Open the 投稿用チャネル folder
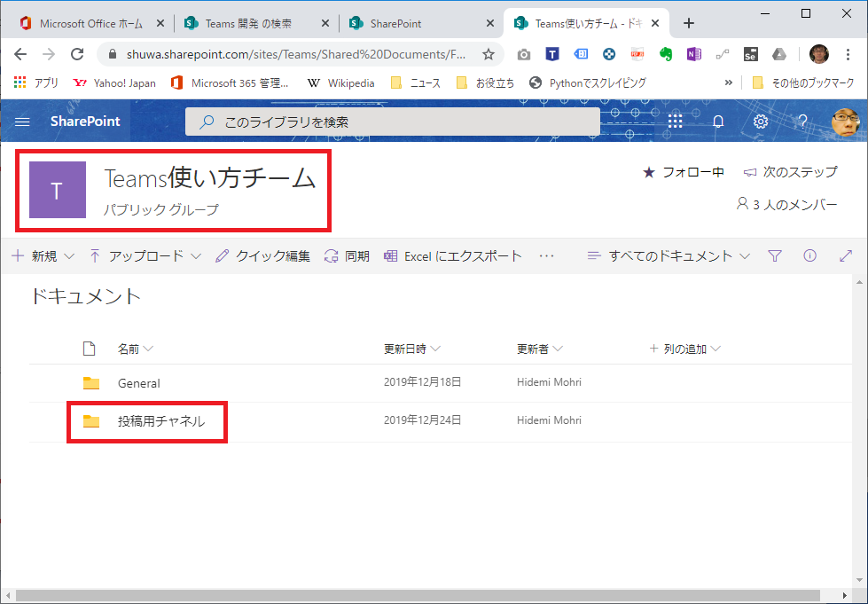This screenshot has width=868, height=604. [160, 421]
